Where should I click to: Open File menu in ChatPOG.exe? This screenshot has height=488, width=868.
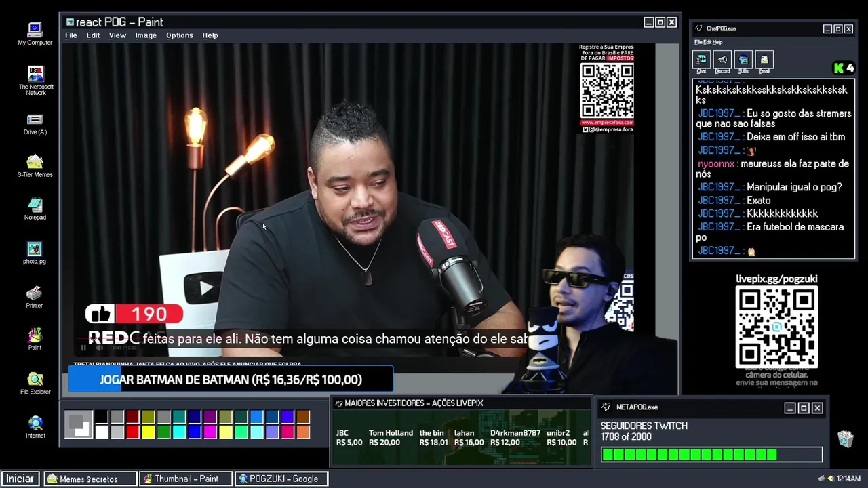(697, 42)
